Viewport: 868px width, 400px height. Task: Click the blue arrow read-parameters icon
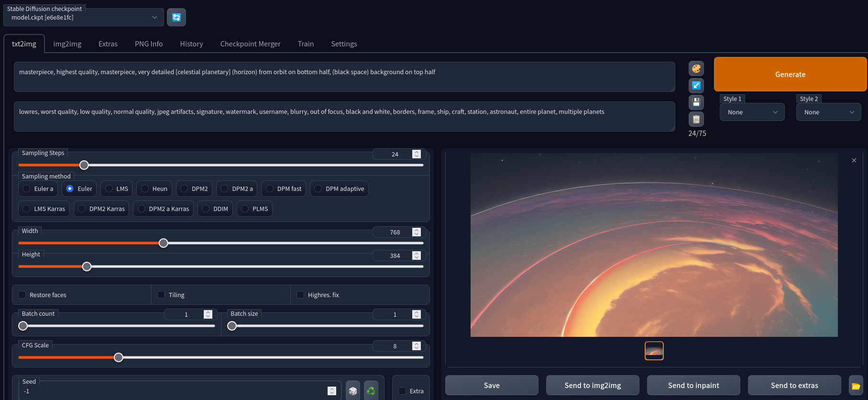click(696, 85)
